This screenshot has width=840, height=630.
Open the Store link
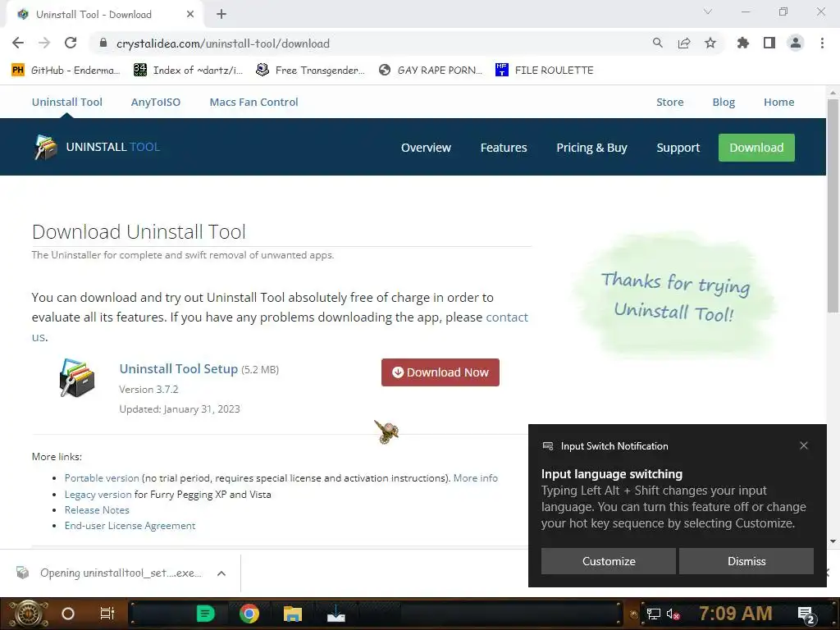click(670, 102)
